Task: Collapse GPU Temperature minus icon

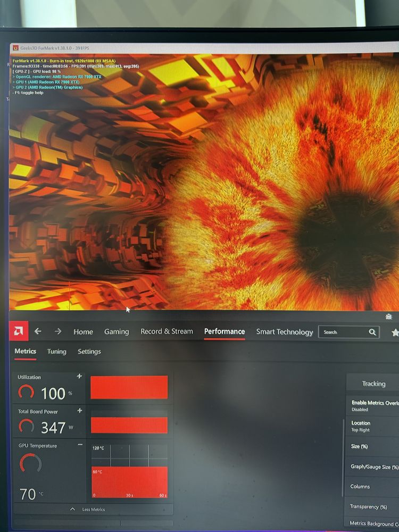Action: coord(80,444)
